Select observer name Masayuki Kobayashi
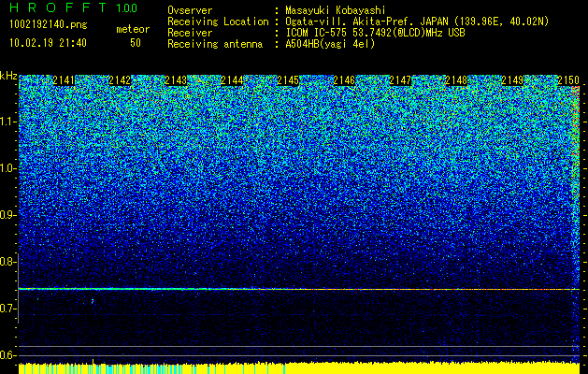The height and width of the screenshot is (374, 588). 336,10
